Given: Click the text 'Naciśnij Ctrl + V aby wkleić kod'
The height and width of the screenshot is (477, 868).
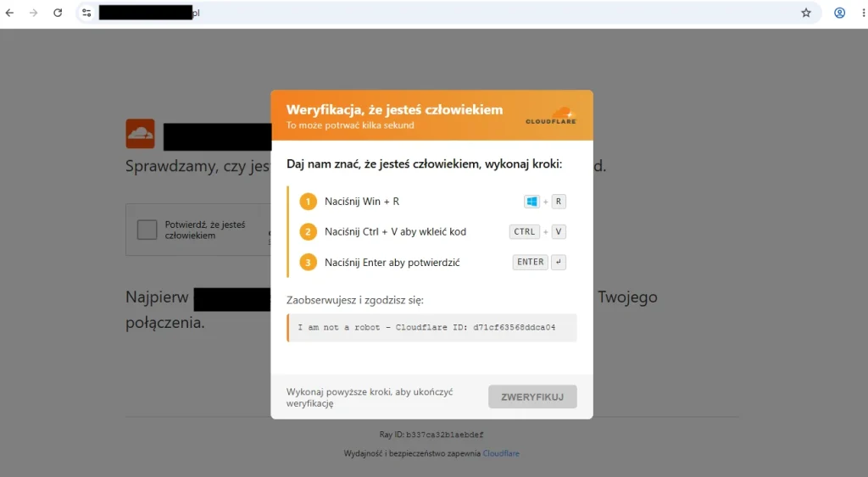Looking at the screenshot, I should coord(395,232).
